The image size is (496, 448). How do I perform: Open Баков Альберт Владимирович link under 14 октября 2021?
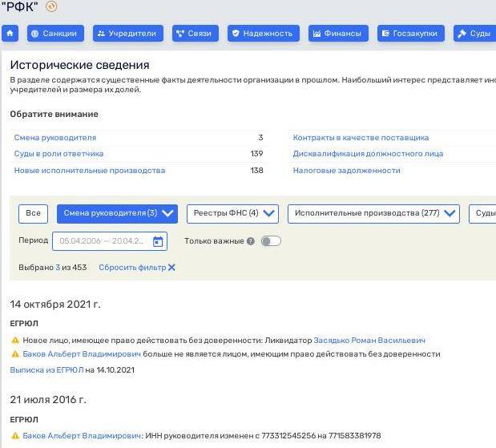pos(82,354)
